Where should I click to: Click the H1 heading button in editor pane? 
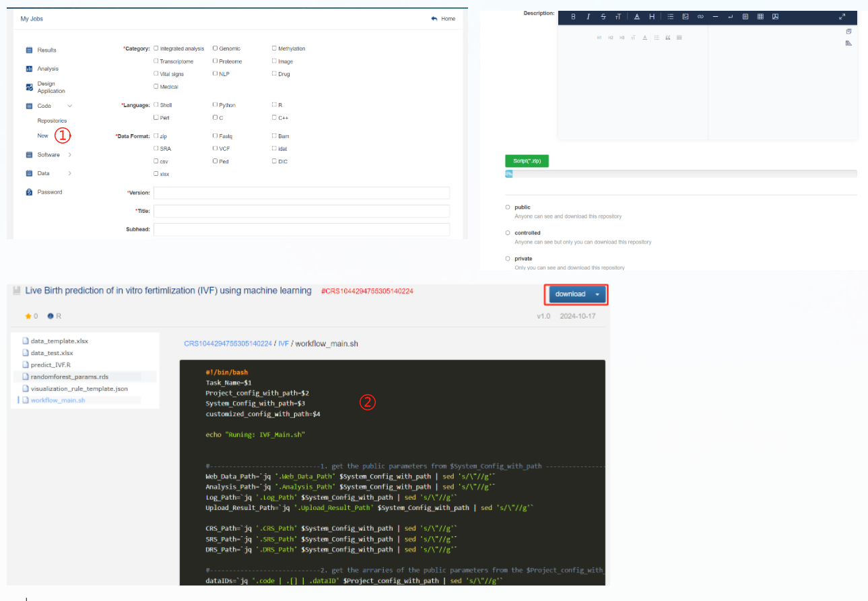[599, 38]
